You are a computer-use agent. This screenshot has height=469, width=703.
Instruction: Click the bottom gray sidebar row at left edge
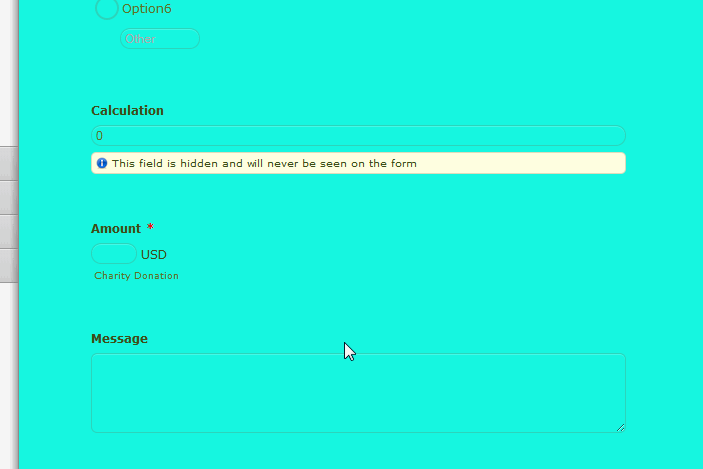tap(8, 265)
